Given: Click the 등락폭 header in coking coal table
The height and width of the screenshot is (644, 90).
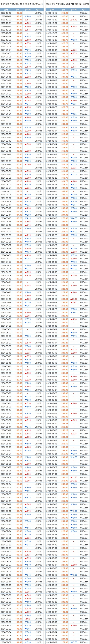Looking at the screenshot, I should tap(73, 9).
